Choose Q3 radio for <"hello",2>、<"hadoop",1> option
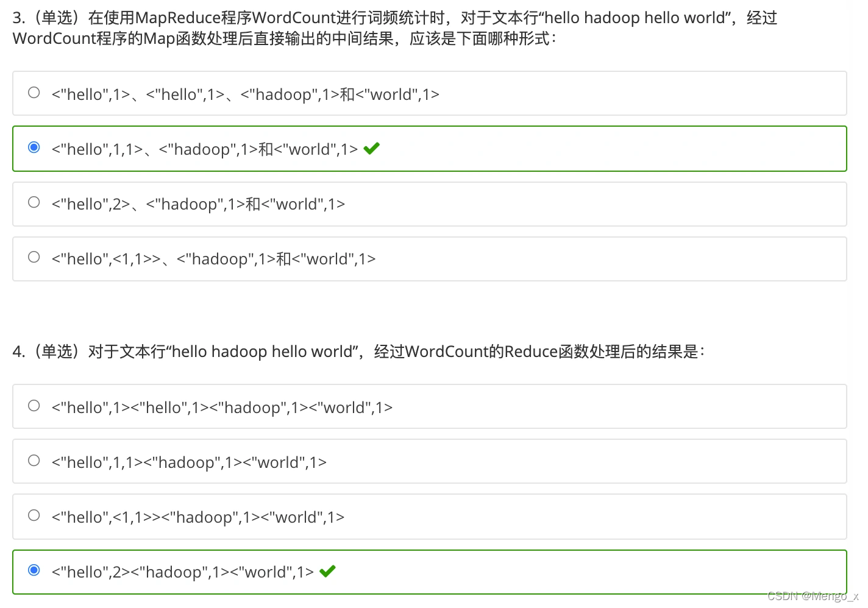Screen dimensions: 868x608 (x=34, y=202)
